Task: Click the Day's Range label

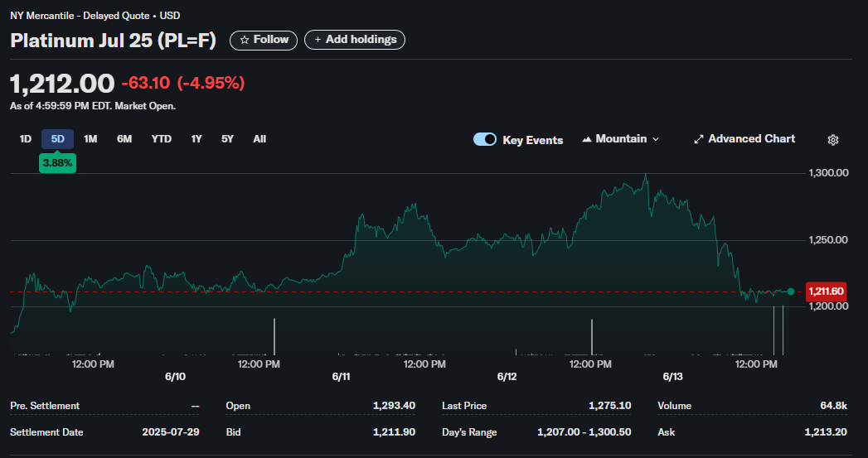Action: [469, 432]
